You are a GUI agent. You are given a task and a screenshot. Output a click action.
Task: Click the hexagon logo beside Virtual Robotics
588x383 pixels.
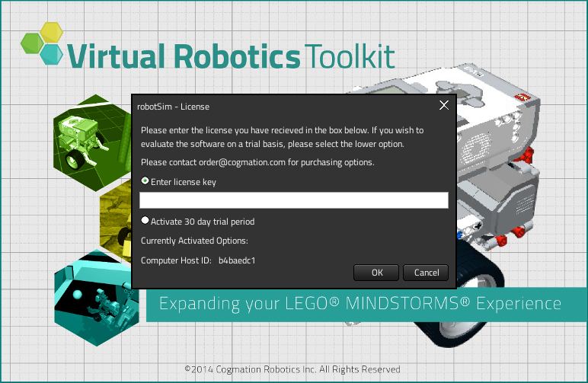(x=43, y=44)
